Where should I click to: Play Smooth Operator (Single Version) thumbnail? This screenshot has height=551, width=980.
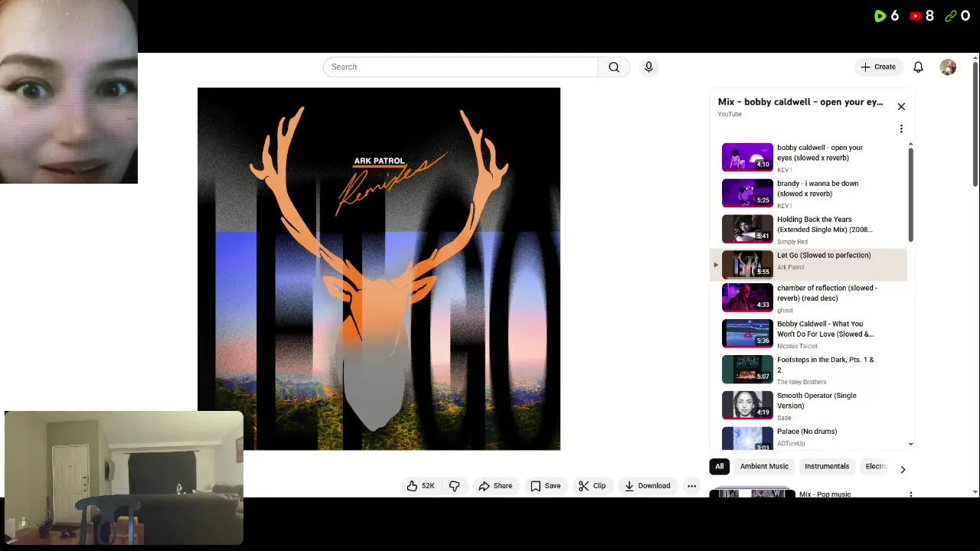tap(747, 406)
